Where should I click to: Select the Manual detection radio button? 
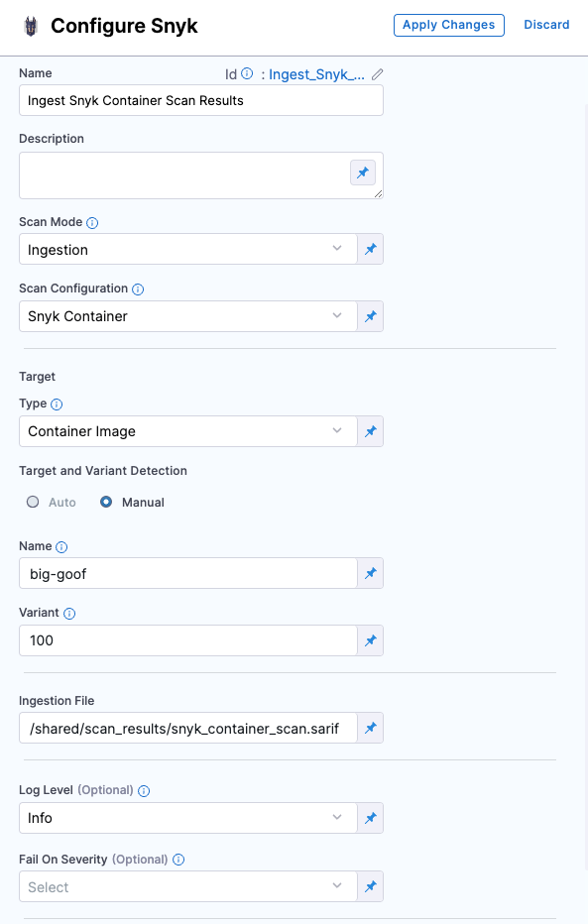[x=106, y=502]
